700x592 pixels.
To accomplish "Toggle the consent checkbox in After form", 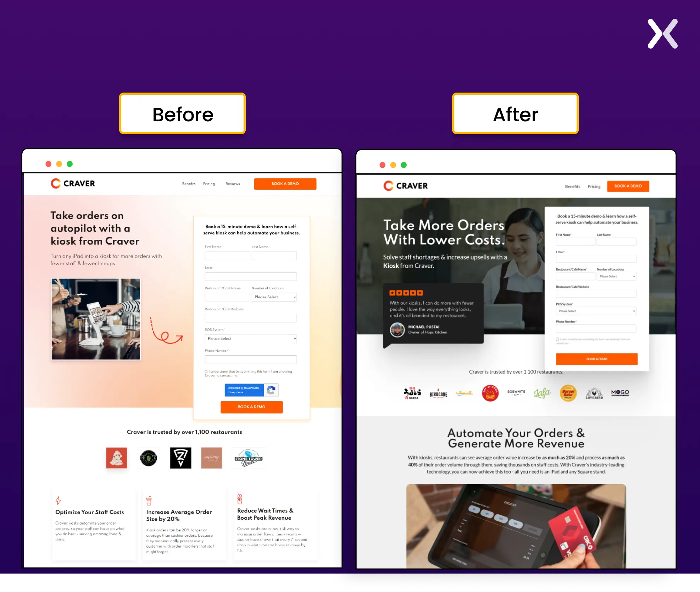I will coord(558,339).
